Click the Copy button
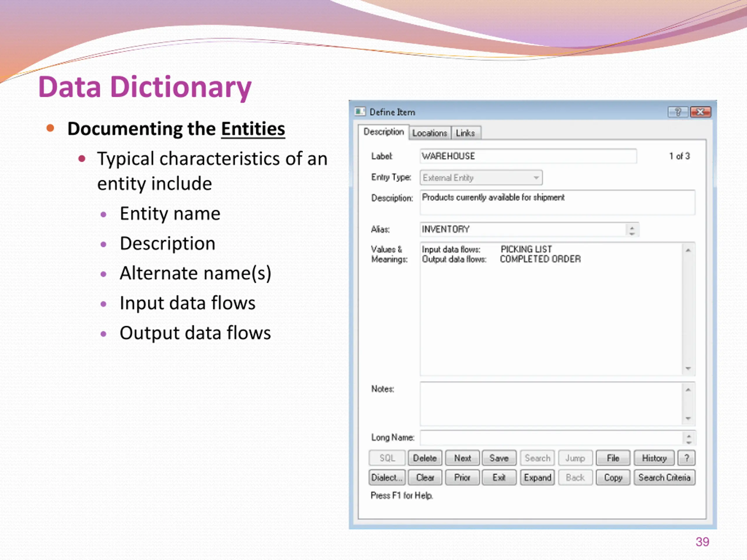 click(x=613, y=478)
